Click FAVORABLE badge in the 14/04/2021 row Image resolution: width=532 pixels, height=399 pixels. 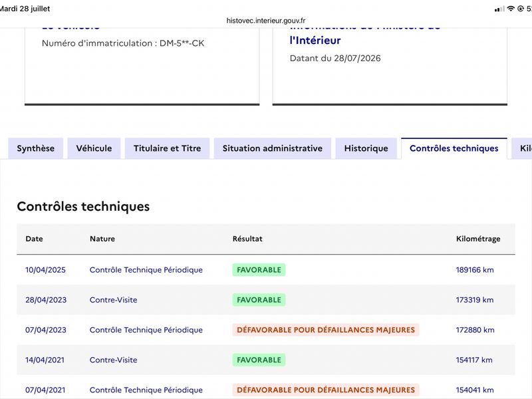(259, 360)
